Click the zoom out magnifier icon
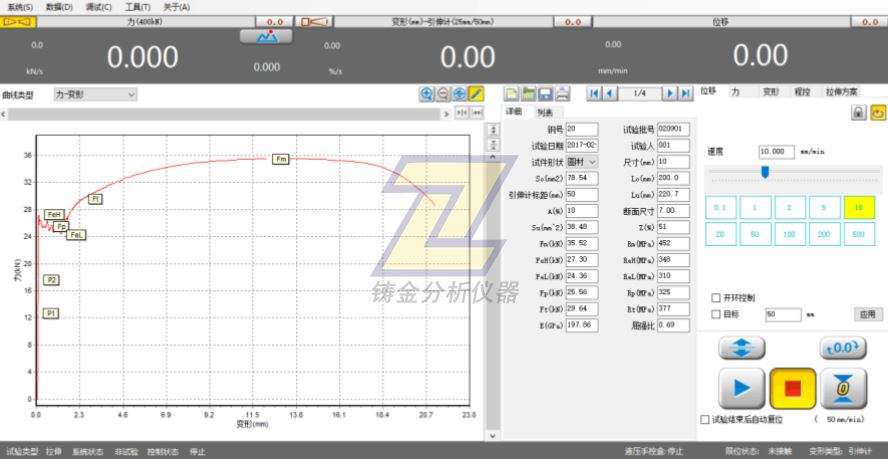The height and width of the screenshot is (459, 888). (443, 93)
